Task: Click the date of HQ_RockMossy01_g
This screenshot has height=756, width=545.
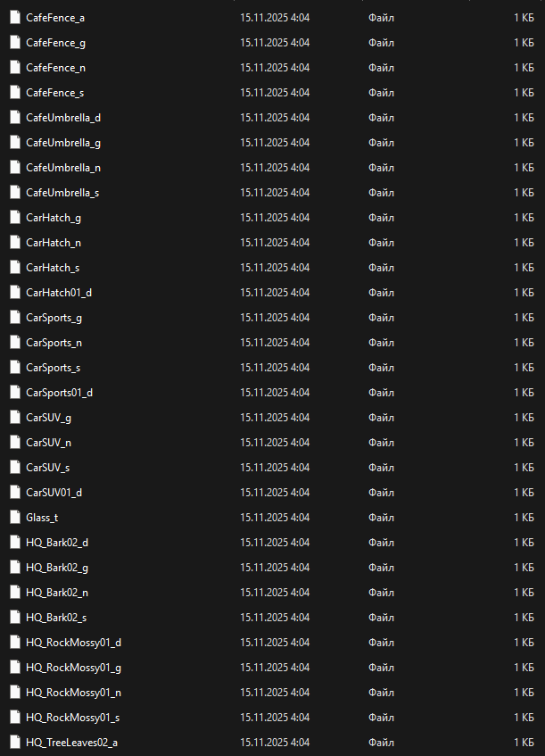Action: [x=275, y=667]
